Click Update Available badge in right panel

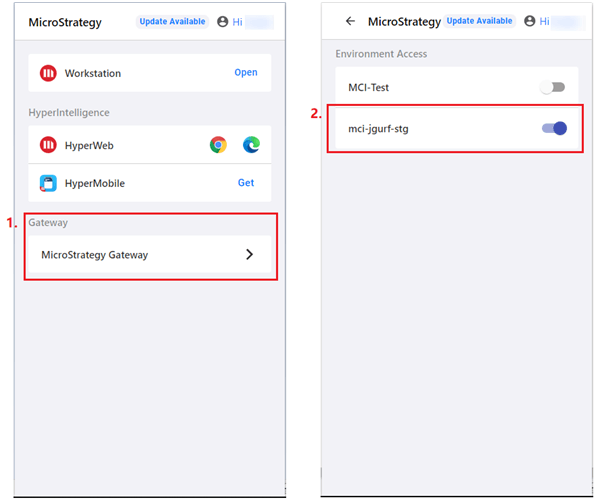tap(479, 21)
